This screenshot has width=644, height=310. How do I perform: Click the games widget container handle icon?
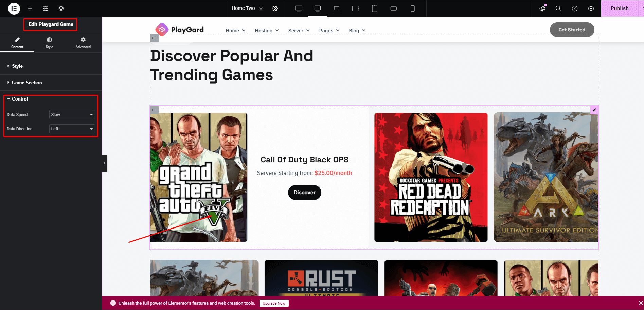pos(154,110)
